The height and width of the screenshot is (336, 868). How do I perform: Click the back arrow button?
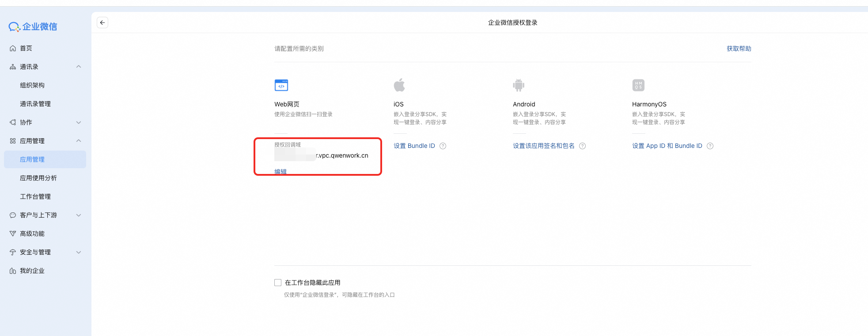tap(102, 23)
